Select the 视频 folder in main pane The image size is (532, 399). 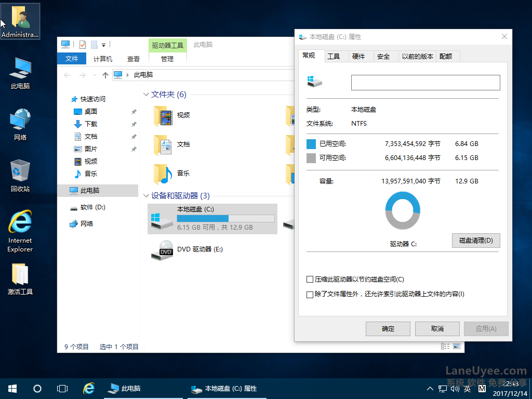point(172,116)
